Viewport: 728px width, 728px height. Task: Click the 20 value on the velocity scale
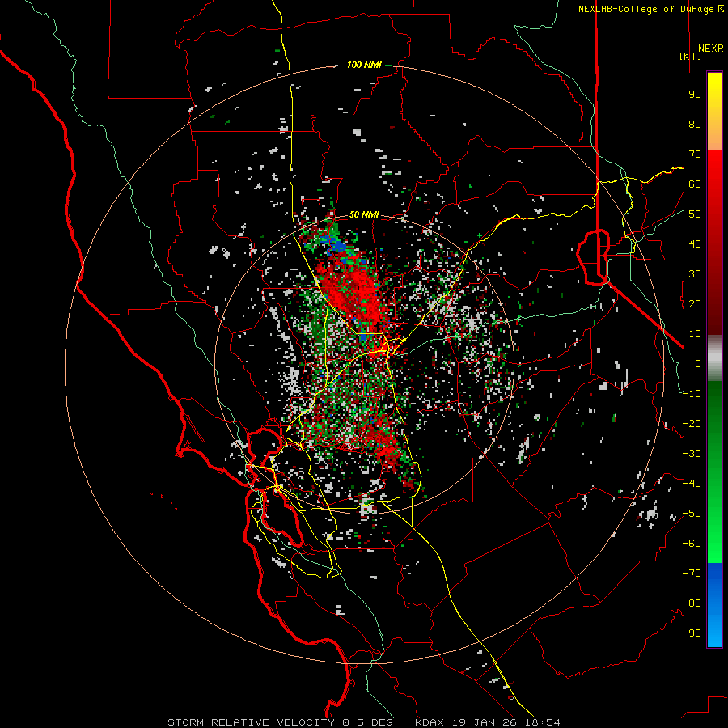click(695, 304)
